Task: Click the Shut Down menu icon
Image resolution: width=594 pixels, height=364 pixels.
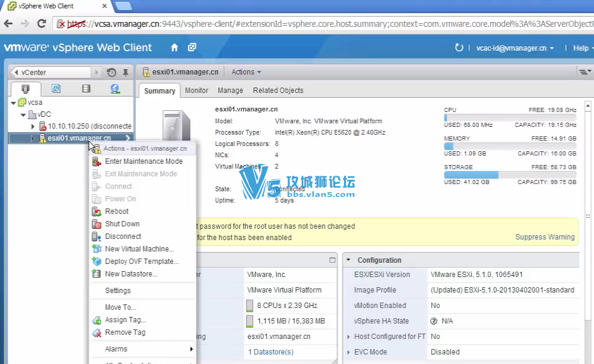Action: point(97,224)
